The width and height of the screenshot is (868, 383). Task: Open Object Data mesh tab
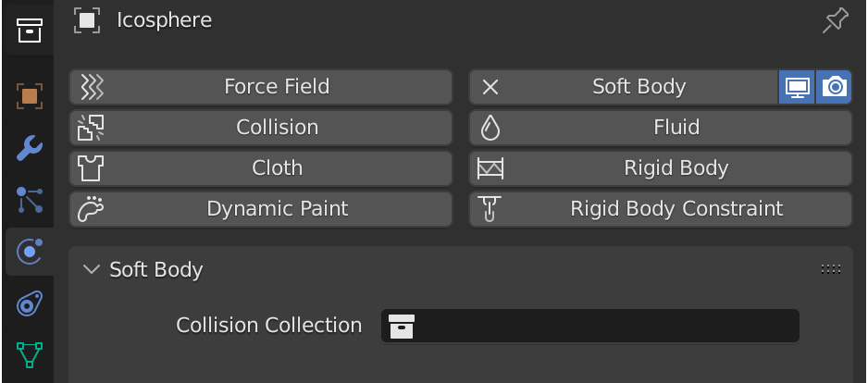pos(29,355)
